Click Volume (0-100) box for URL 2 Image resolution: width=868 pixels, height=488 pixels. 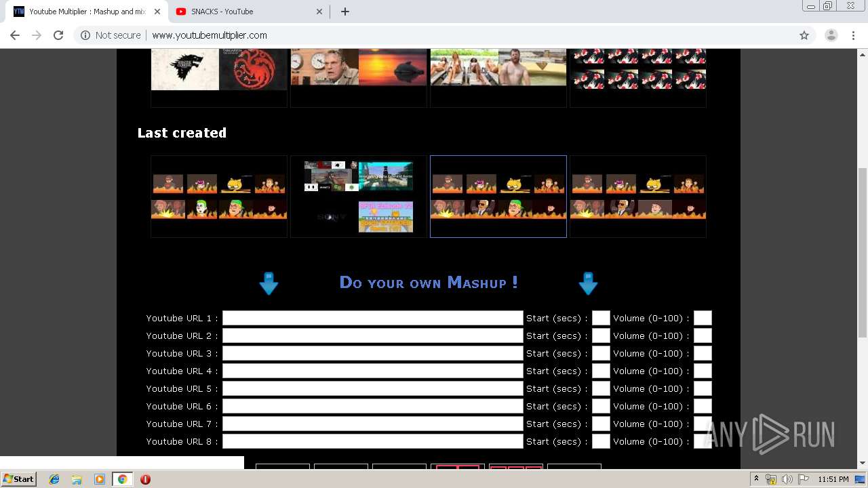[703, 335]
